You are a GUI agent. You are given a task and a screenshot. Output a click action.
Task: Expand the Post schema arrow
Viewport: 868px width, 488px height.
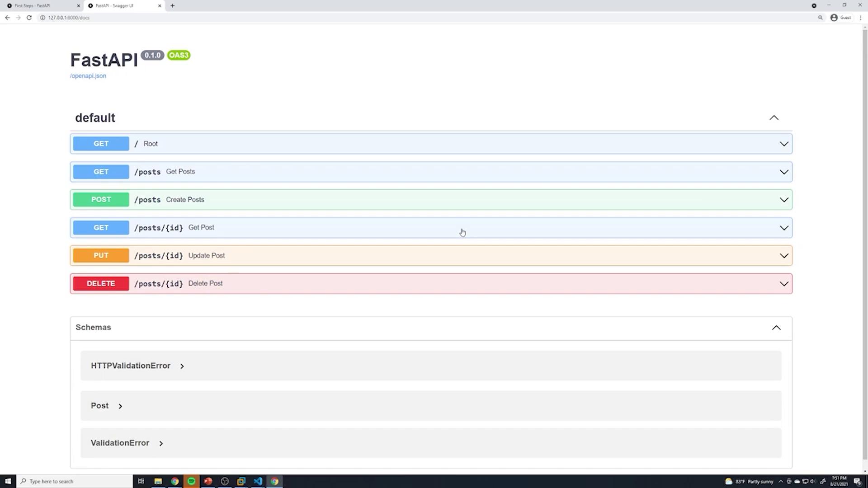120,406
